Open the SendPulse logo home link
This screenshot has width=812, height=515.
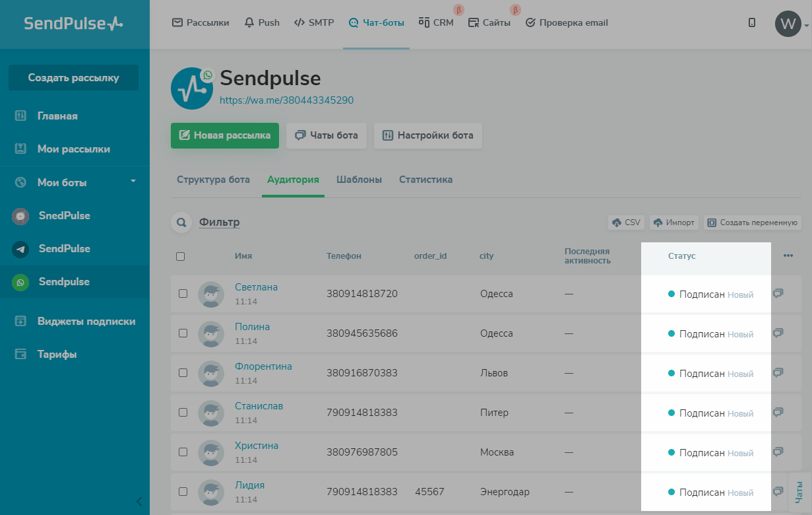point(74,24)
